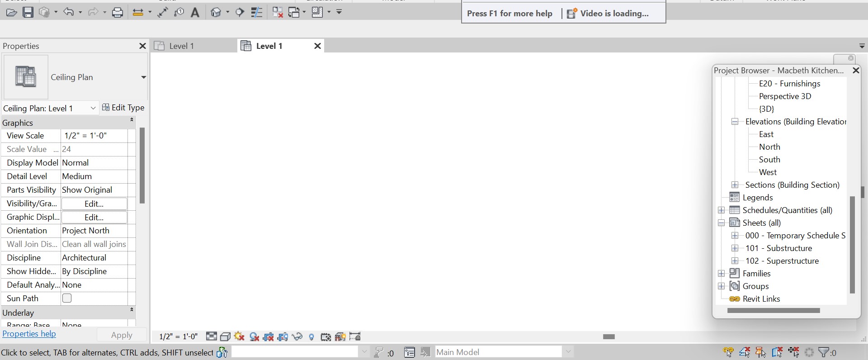This screenshot has height=360, width=868.
Task: Start the Section tool
Action: (x=240, y=13)
